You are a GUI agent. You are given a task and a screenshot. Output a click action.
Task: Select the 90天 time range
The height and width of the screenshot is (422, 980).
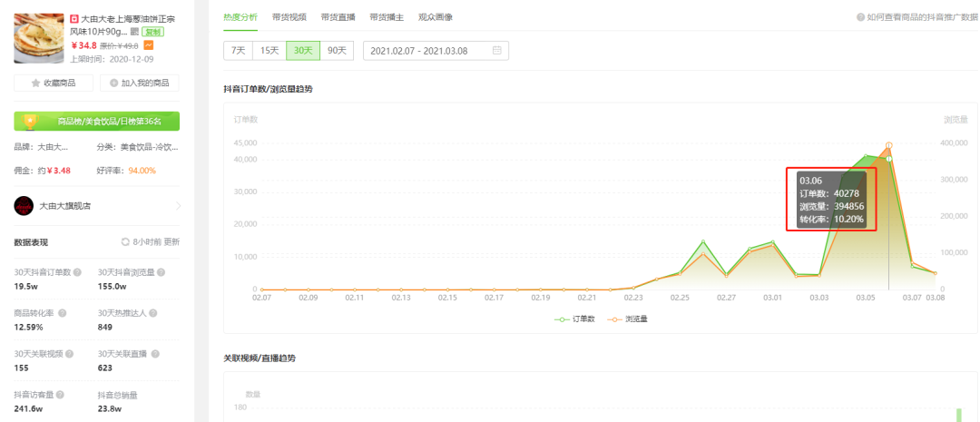[337, 51]
